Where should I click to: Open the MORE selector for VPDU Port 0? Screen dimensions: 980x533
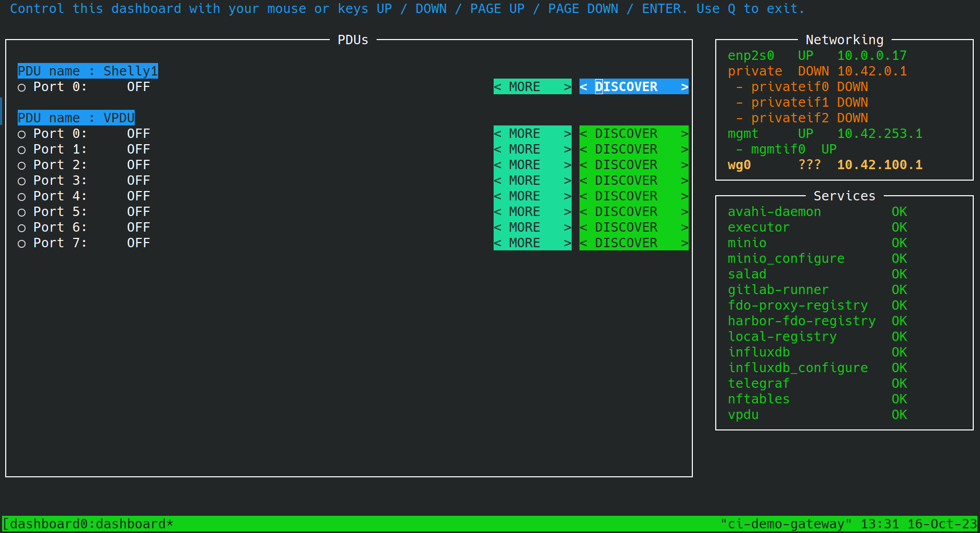click(532, 133)
